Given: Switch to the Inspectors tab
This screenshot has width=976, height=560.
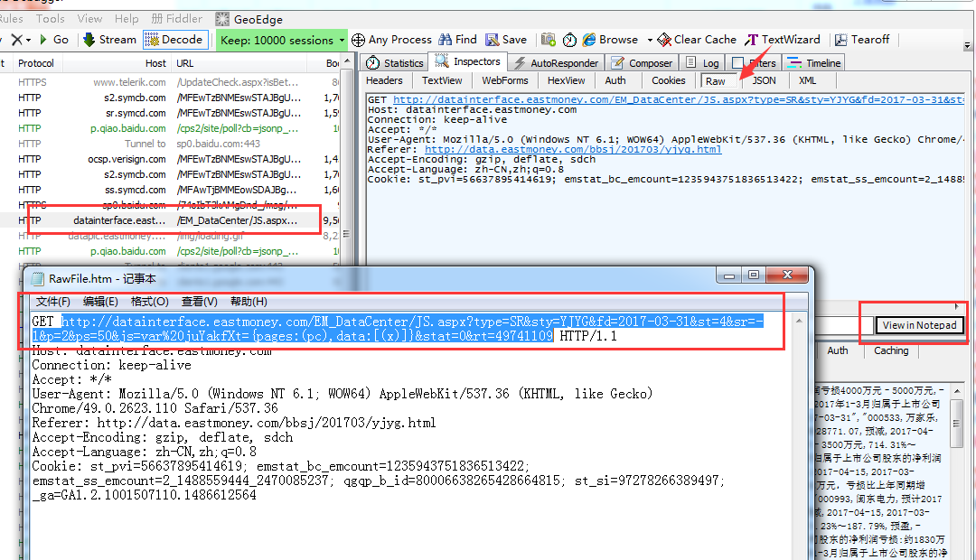Looking at the screenshot, I should (468, 61).
